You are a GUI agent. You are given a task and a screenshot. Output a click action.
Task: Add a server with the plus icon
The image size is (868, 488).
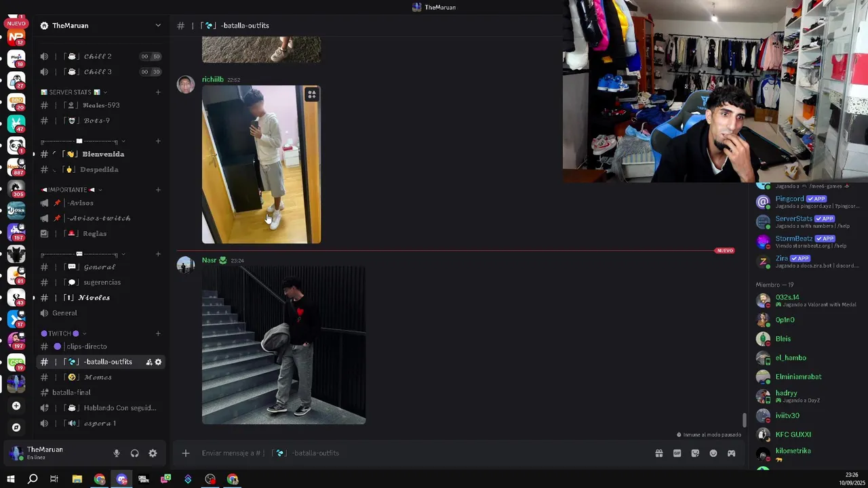click(16, 406)
